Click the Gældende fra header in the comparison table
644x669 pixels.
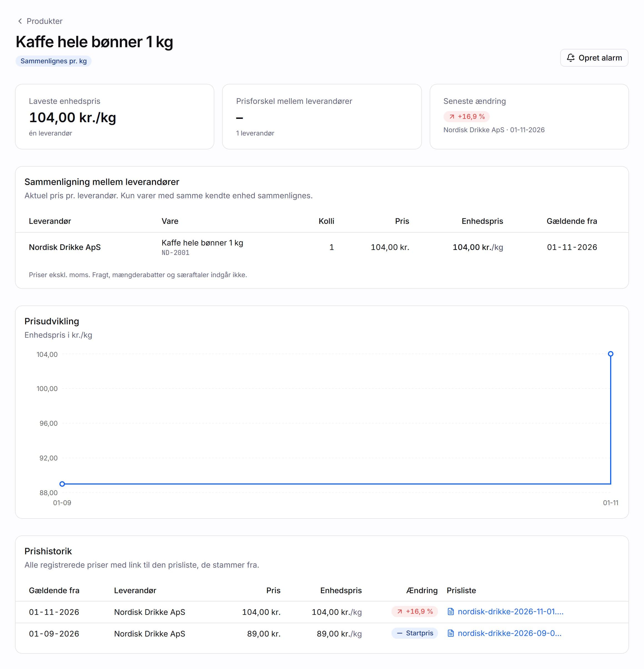pyautogui.click(x=572, y=221)
